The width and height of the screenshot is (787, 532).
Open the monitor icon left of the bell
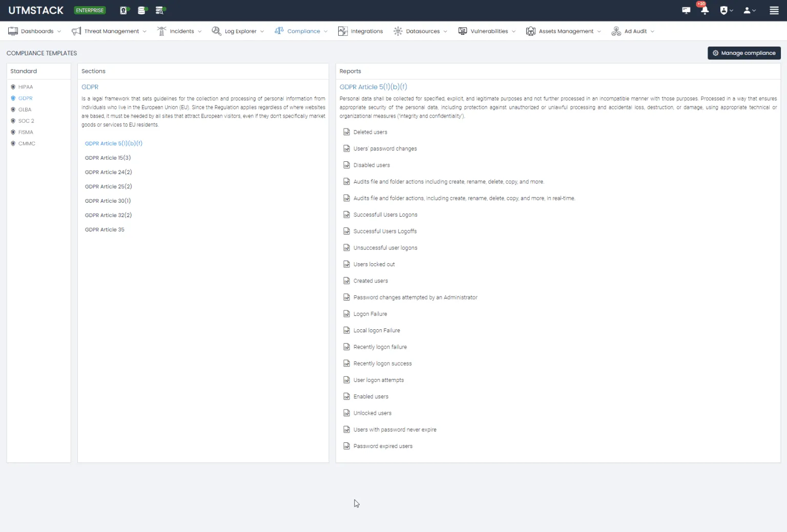click(x=686, y=10)
